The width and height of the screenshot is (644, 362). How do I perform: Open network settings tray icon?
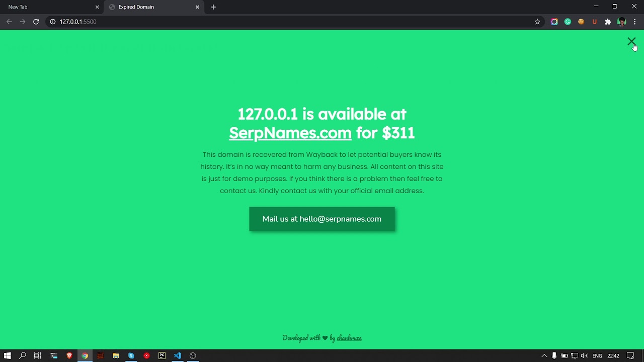tap(574, 355)
